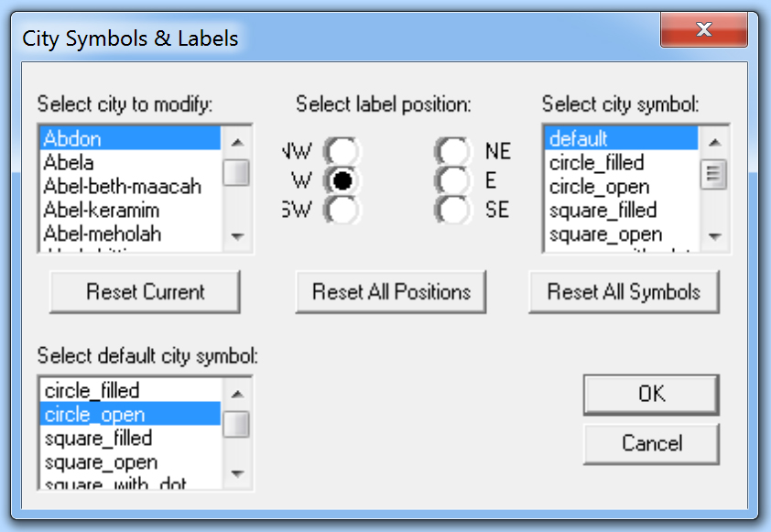Select the NW label position radio button
The image size is (771, 532).
343,151
